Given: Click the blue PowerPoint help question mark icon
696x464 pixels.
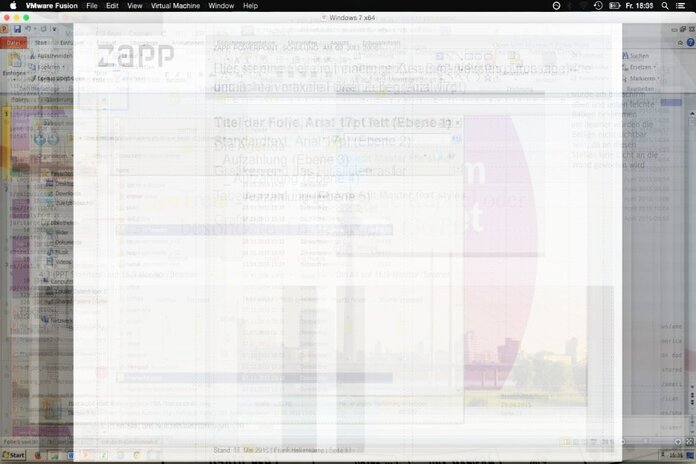Looking at the screenshot, I should 690,43.
